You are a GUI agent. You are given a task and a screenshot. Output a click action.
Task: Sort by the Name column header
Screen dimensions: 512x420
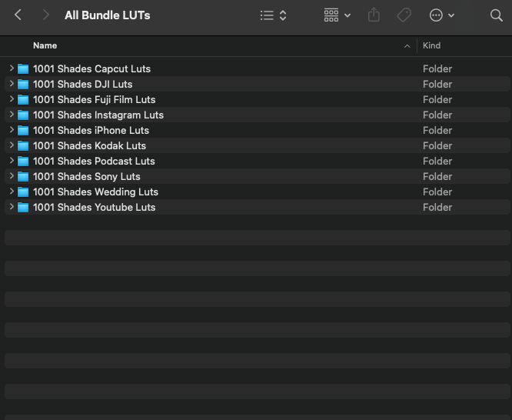pos(45,46)
